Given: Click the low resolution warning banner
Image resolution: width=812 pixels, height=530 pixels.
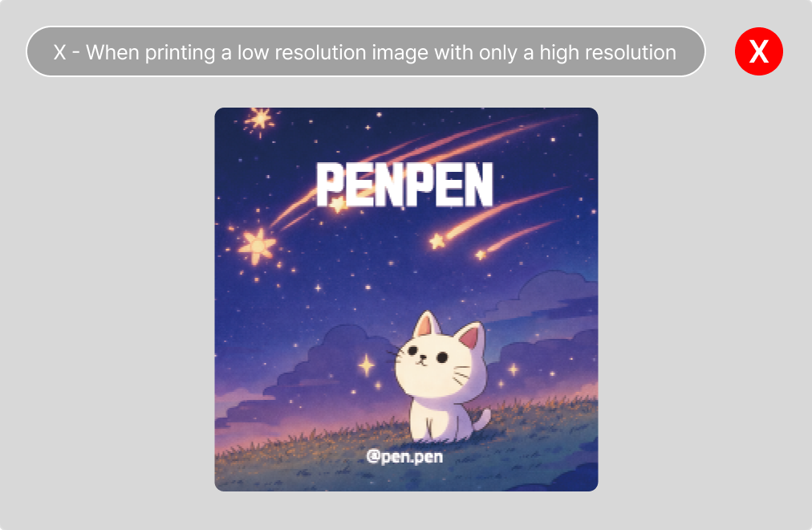Looking at the screenshot, I should (366, 52).
